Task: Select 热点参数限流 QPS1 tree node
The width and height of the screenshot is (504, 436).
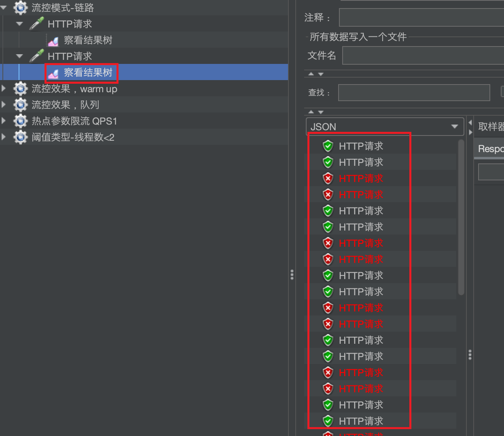Action: [74, 121]
